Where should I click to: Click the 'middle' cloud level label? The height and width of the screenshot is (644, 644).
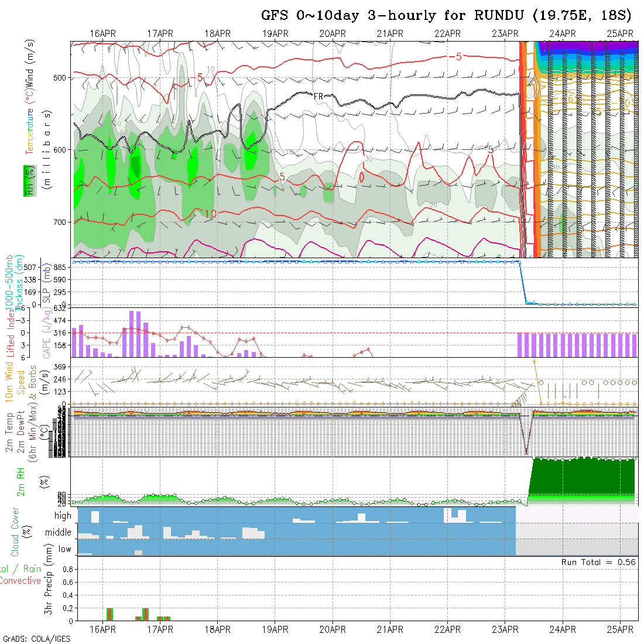59,532
